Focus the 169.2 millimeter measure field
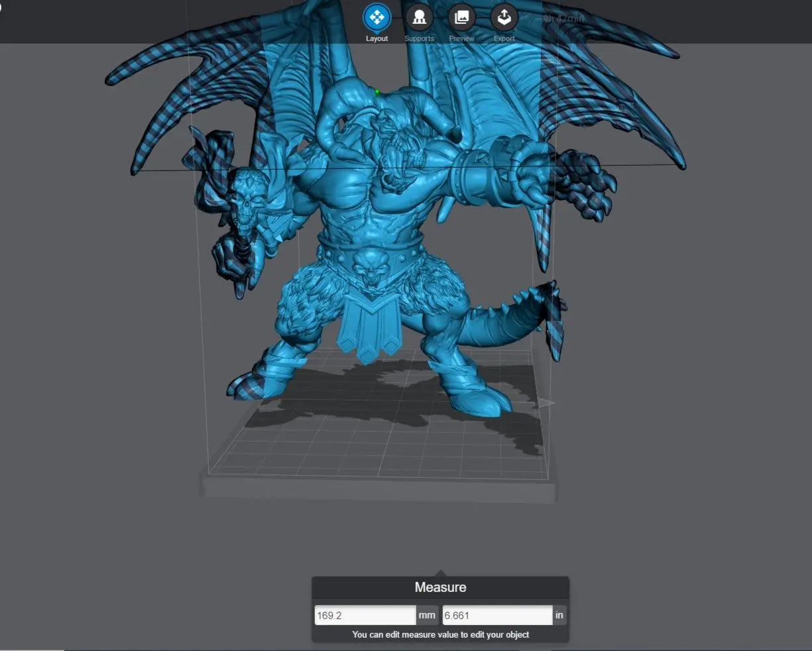The height and width of the screenshot is (651, 812). (x=365, y=615)
